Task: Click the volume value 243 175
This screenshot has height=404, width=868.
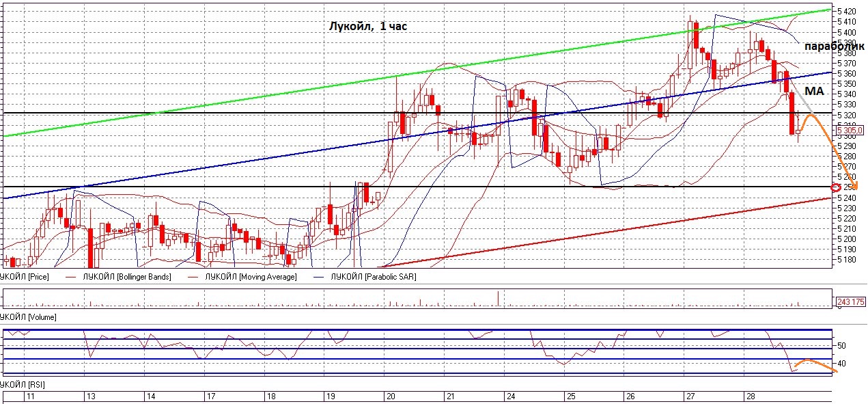Action: [850, 301]
